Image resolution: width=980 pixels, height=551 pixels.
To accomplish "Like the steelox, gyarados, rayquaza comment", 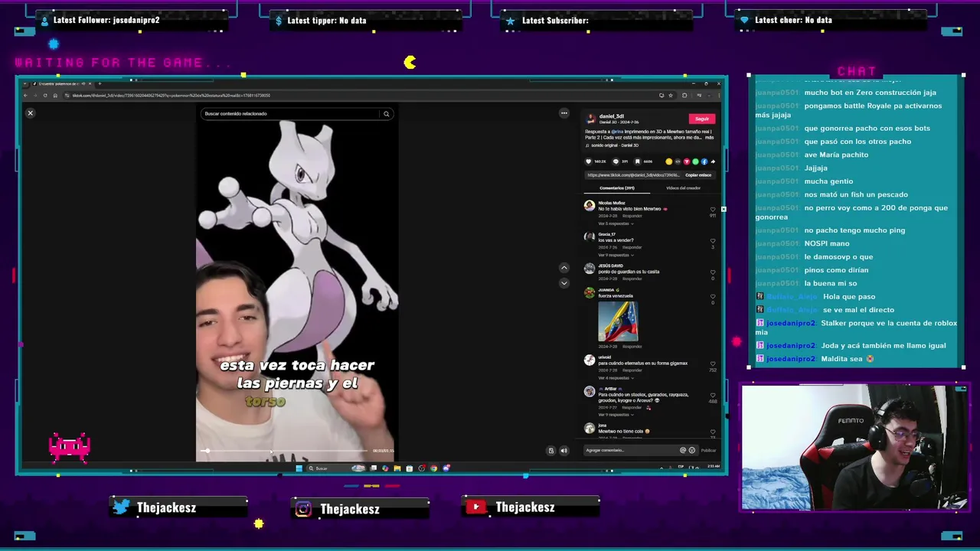I will [713, 395].
